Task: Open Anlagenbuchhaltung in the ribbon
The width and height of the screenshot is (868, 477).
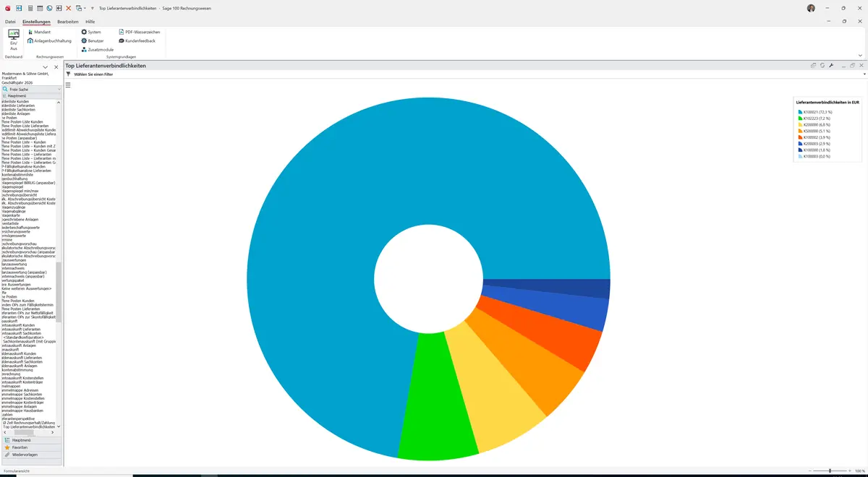Action: coord(49,40)
